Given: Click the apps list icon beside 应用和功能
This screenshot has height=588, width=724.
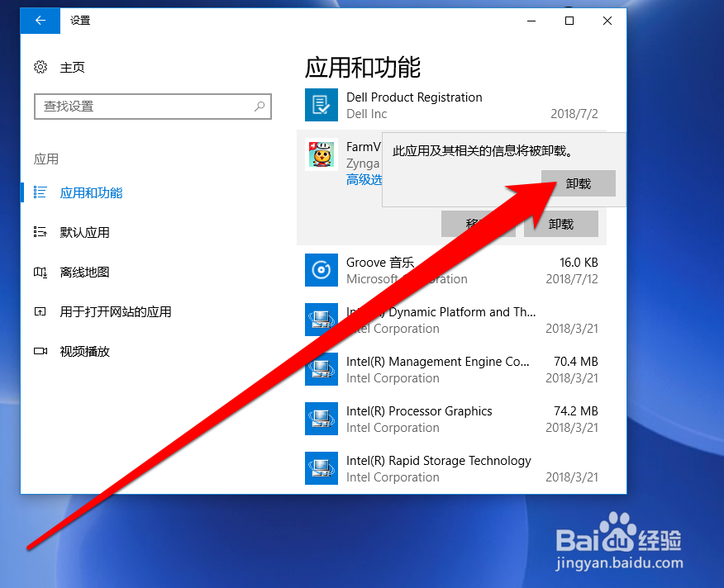Looking at the screenshot, I should (40, 192).
